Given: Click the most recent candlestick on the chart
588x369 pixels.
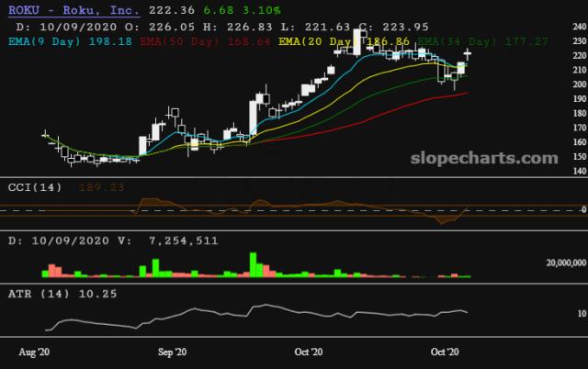Looking at the screenshot, I should point(468,54).
